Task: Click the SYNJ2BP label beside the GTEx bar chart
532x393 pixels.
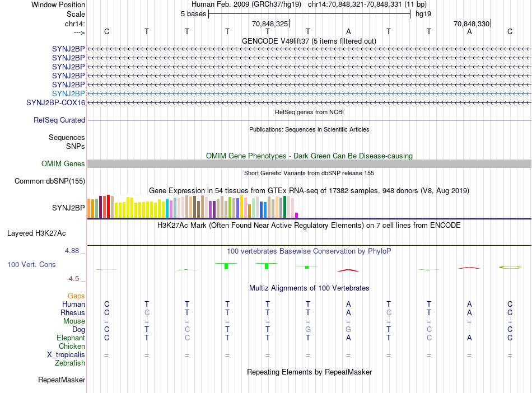Action: [x=68, y=208]
